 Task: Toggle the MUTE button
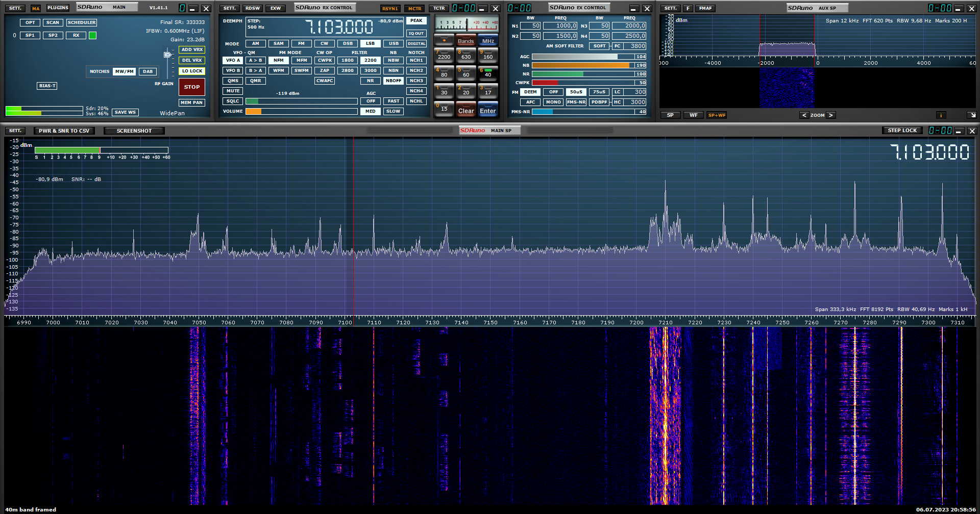tap(233, 91)
